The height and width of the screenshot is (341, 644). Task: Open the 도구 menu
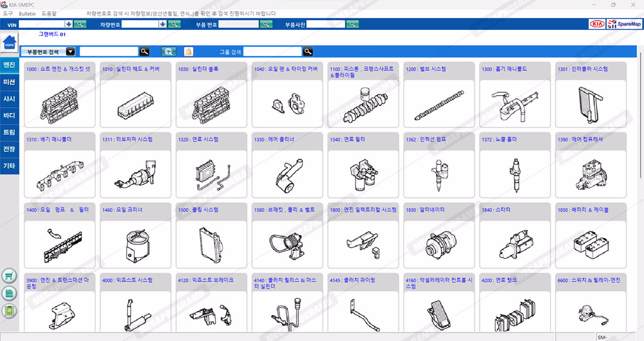[8, 14]
